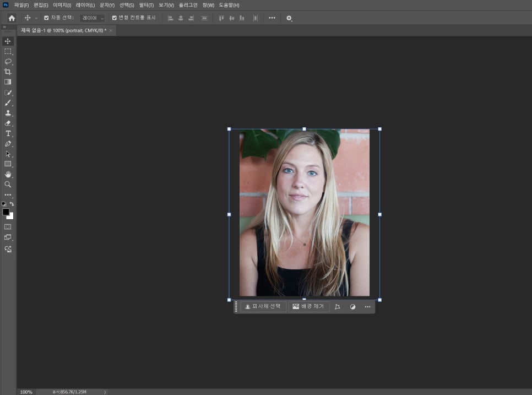Select the Hand tool
The width and height of the screenshot is (532, 395).
[8, 175]
